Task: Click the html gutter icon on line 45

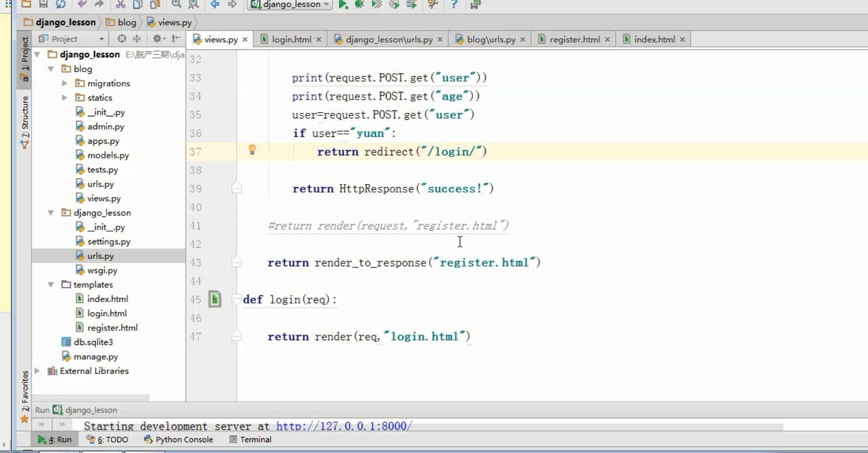Action: pos(215,299)
